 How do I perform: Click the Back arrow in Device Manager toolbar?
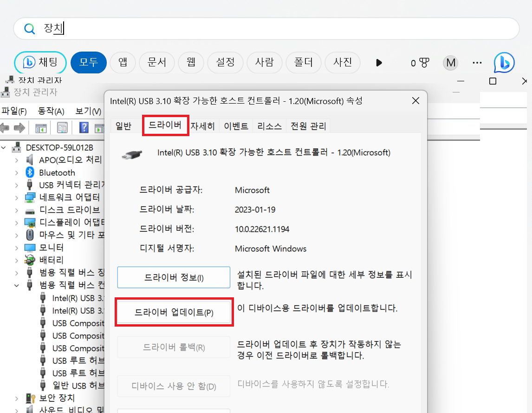[x=5, y=128]
